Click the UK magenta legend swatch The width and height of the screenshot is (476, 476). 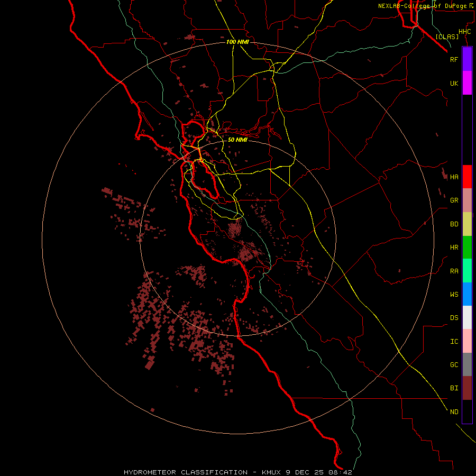[467, 83]
